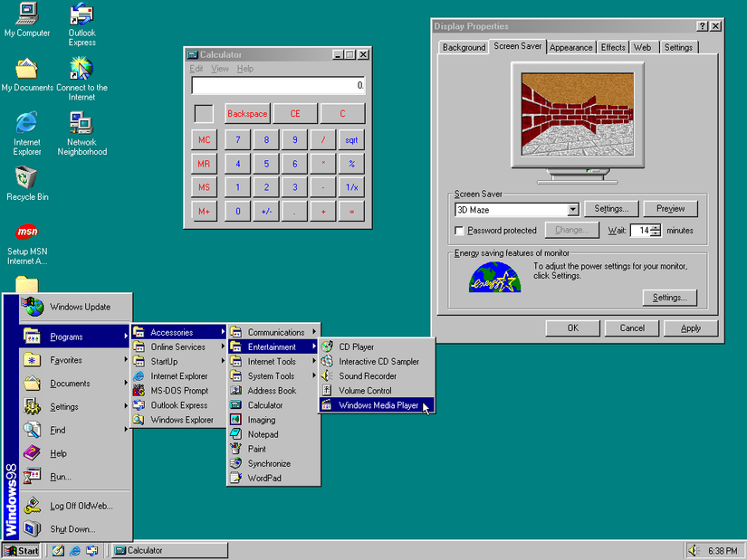Click the volume icon in the system tray

pos(693,550)
